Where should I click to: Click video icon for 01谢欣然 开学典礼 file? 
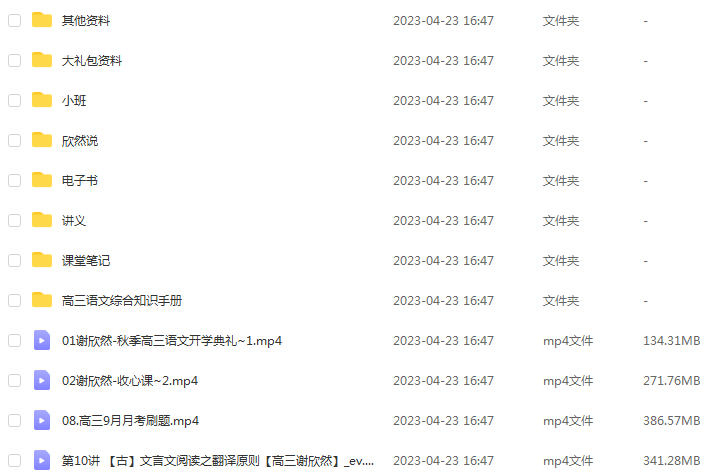[x=42, y=340]
